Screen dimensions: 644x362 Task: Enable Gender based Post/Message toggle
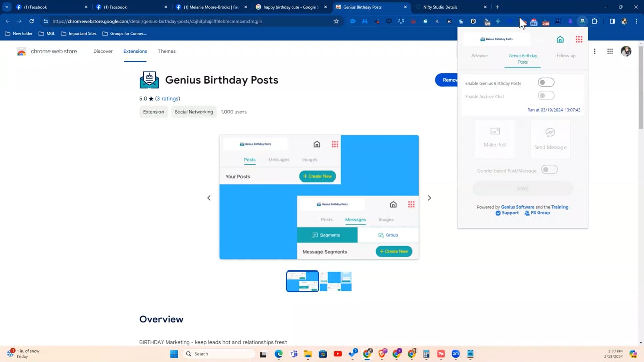point(549,170)
